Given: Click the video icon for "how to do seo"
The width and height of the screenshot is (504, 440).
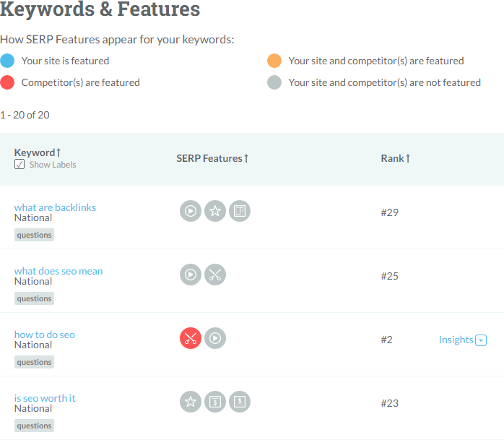Looking at the screenshot, I should (x=215, y=338).
